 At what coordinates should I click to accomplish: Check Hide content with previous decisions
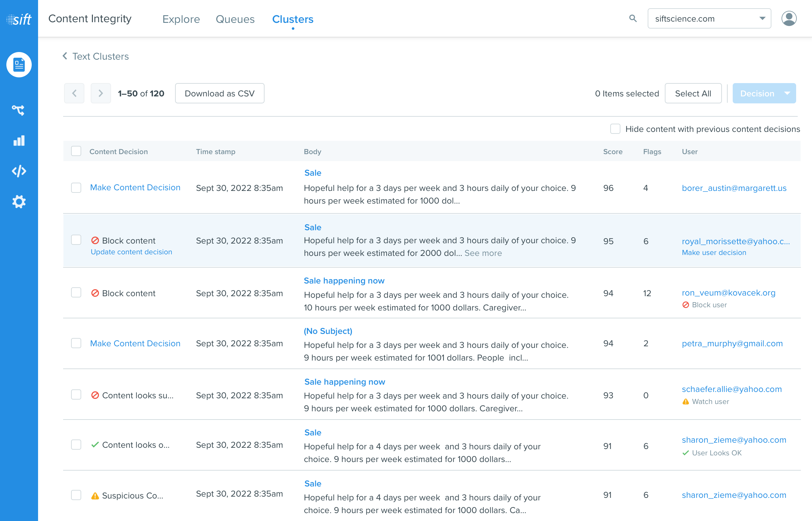[x=615, y=129]
